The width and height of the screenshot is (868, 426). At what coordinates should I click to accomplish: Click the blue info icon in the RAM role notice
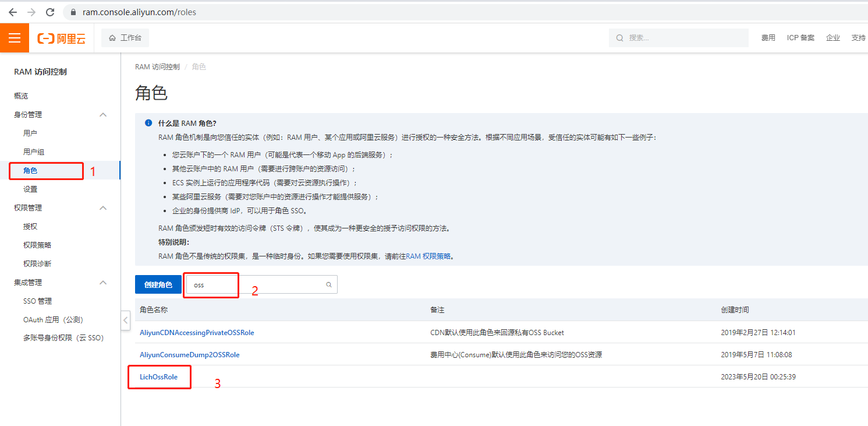point(148,123)
